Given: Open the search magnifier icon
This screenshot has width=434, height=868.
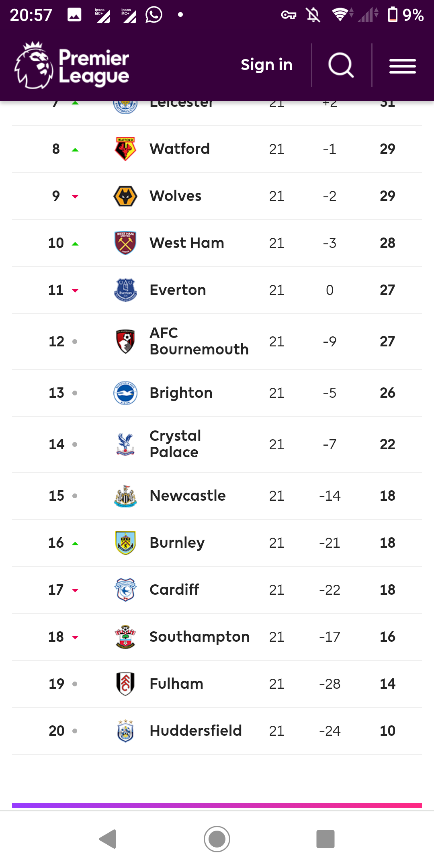Looking at the screenshot, I should 341,65.
